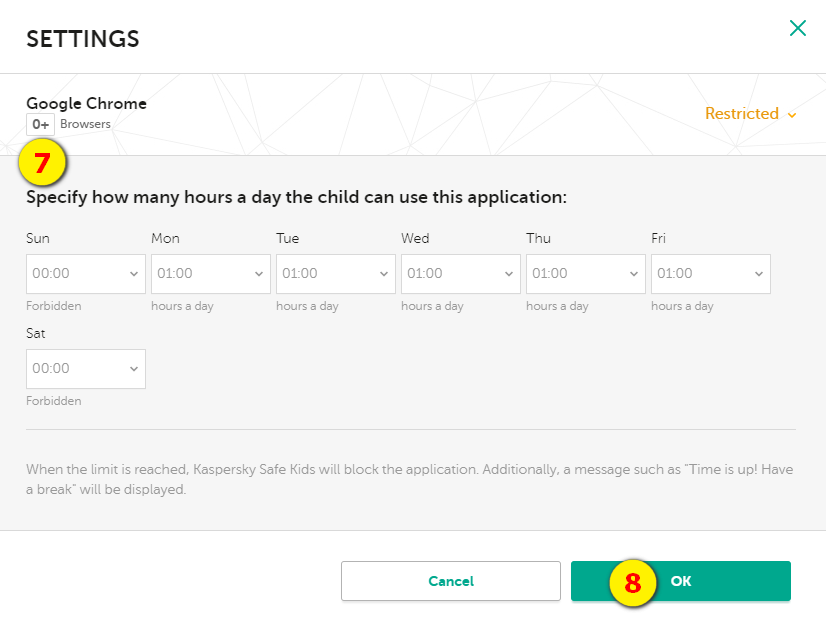Expand the Tuesday time limit selector
Screen dimensions: 826x630
tap(336, 274)
